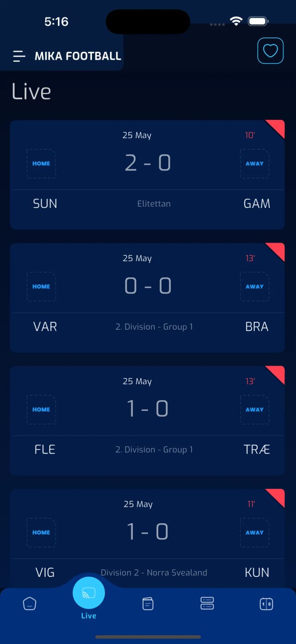Tap TRÆ away team logo placeholder
296x644 pixels.
[x=254, y=410]
